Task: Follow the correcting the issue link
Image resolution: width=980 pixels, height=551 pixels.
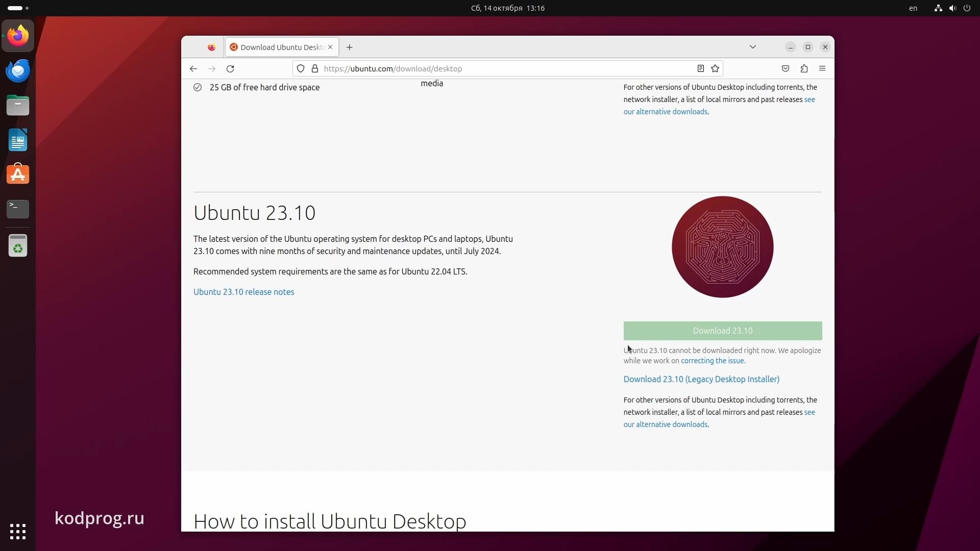Action: [713, 361]
